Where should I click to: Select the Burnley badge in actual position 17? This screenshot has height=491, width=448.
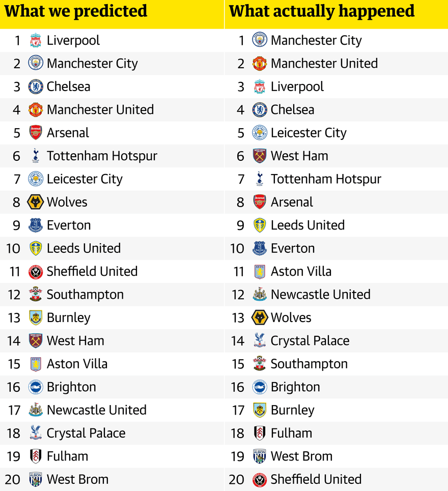(260, 410)
